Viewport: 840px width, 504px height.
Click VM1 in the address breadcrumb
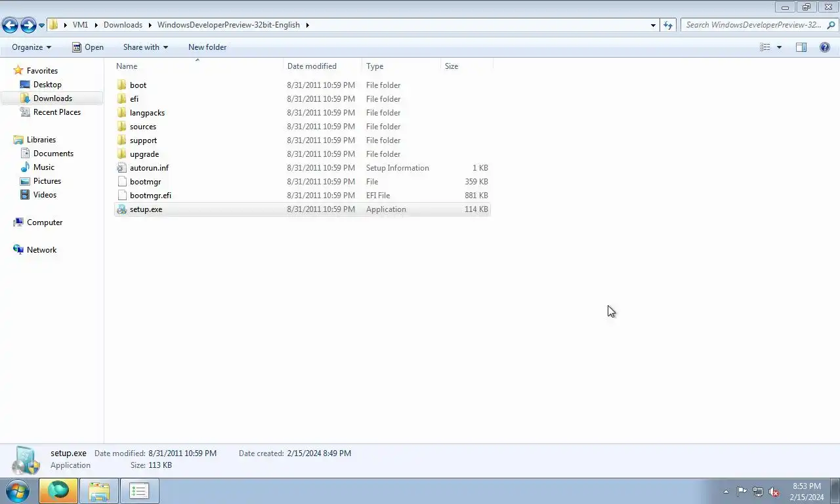[80, 25]
